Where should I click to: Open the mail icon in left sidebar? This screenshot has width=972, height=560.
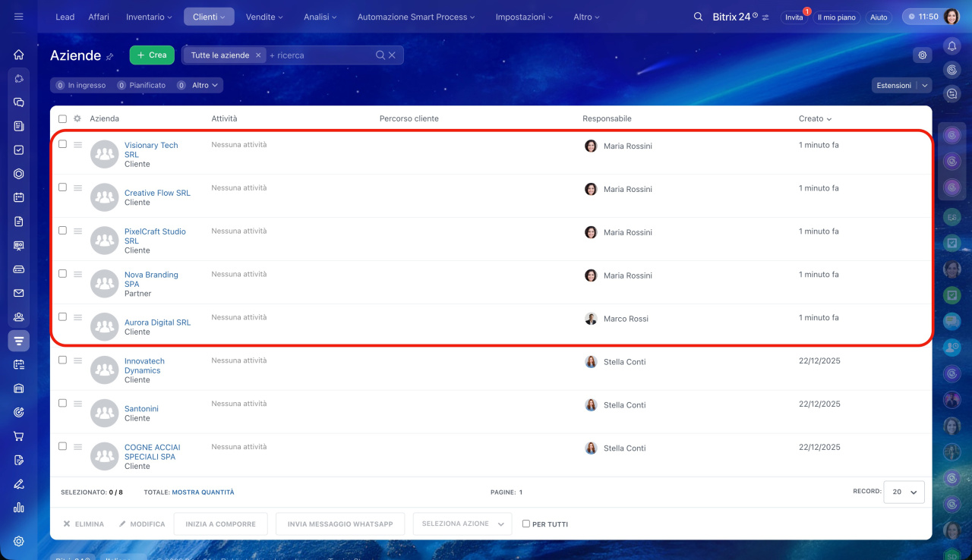click(19, 293)
